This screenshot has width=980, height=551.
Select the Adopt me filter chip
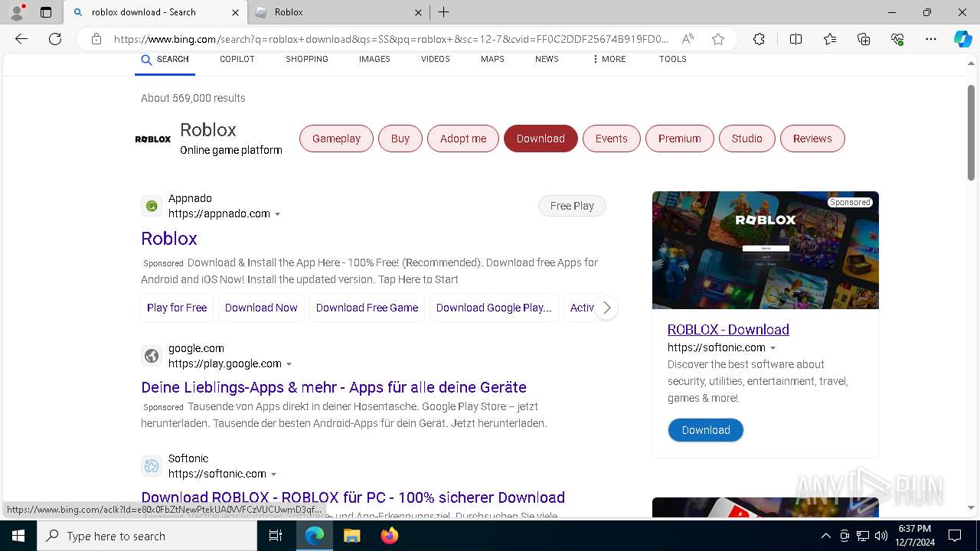(x=463, y=139)
